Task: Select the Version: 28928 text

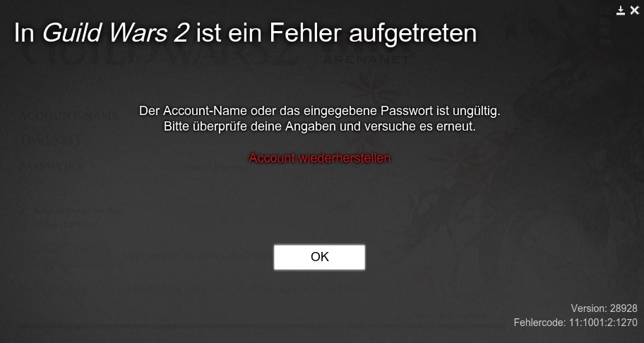Action: pyautogui.click(x=604, y=308)
